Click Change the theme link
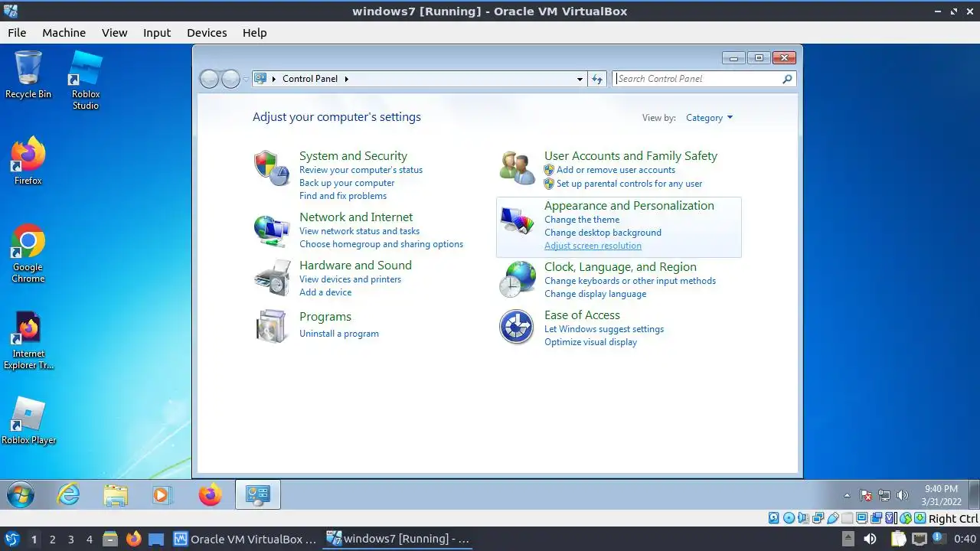980x551 pixels. click(582, 220)
